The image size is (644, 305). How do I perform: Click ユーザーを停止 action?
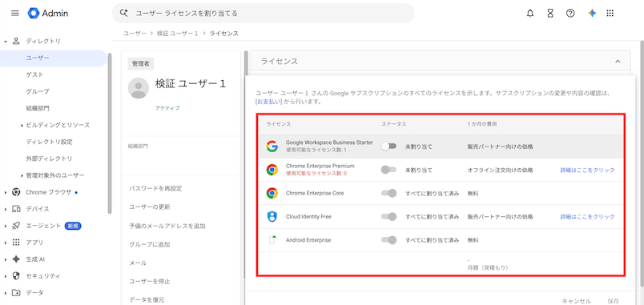point(150,281)
